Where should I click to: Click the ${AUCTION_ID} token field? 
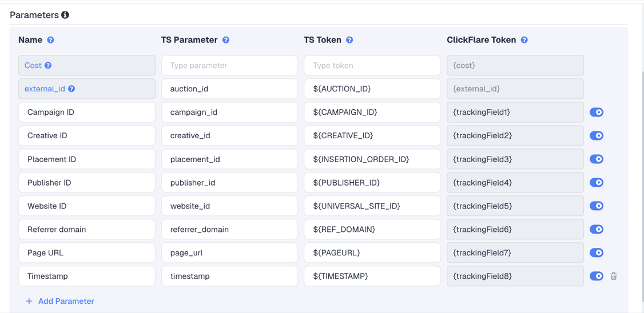[x=372, y=89]
